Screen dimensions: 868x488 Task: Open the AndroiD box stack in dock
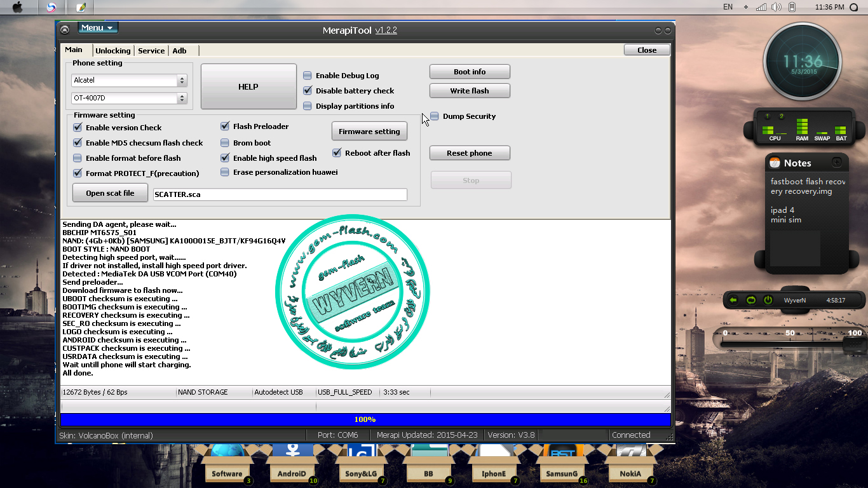click(292, 465)
